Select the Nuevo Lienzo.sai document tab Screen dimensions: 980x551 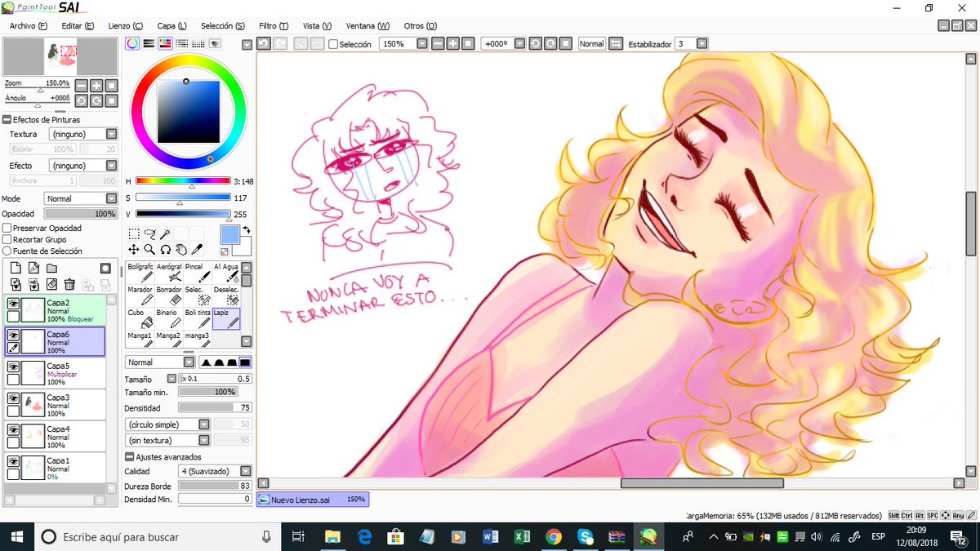[313, 499]
